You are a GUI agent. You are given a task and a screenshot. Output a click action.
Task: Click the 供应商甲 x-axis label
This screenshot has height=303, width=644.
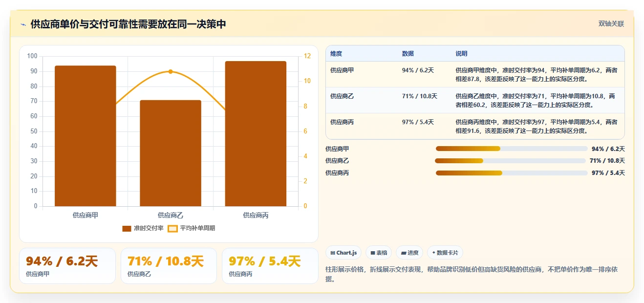pos(86,215)
